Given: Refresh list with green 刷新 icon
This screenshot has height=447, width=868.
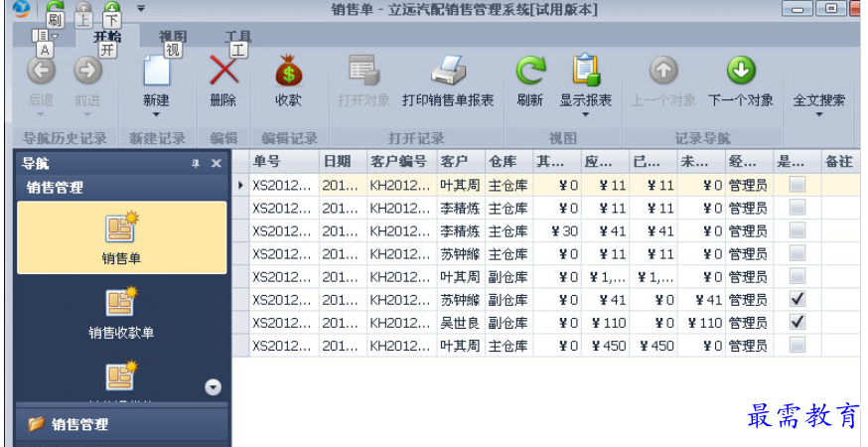Looking at the screenshot, I should tap(529, 71).
